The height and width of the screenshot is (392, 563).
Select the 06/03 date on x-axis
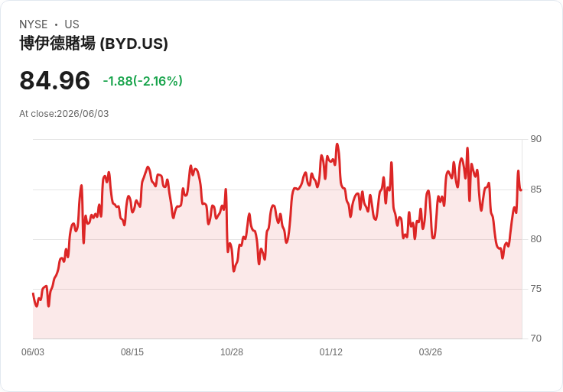coord(33,352)
